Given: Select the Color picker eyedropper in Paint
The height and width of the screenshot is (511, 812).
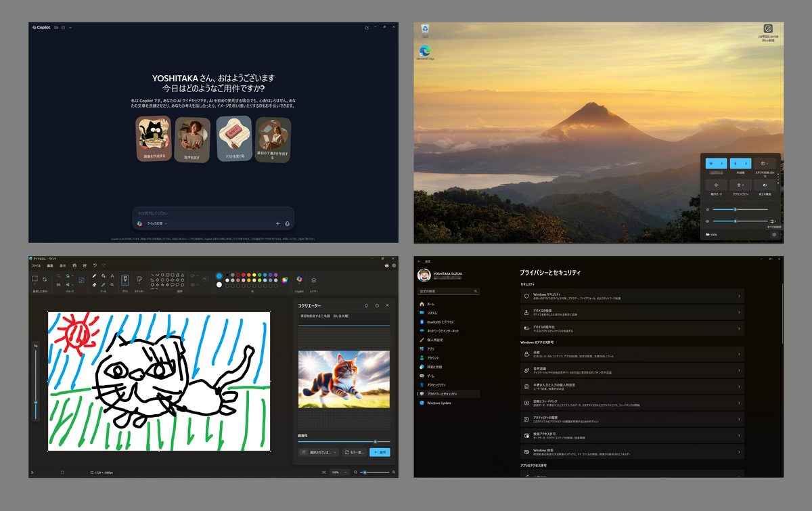Looking at the screenshot, I should coord(104,284).
